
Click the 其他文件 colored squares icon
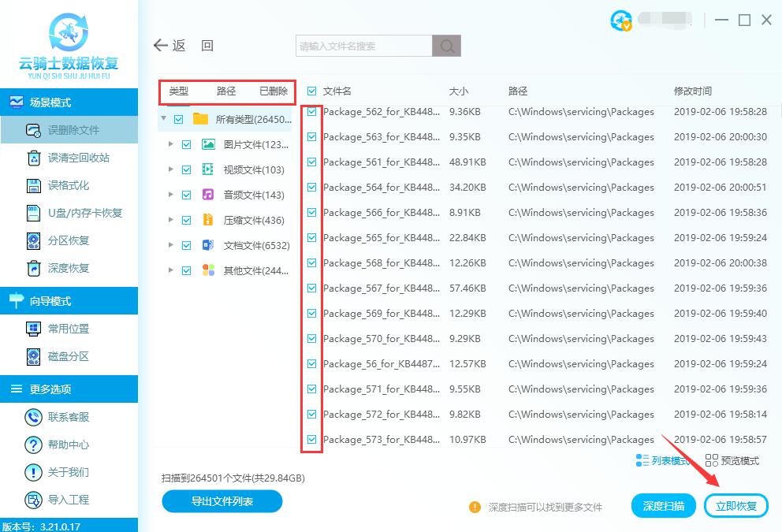(x=208, y=270)
